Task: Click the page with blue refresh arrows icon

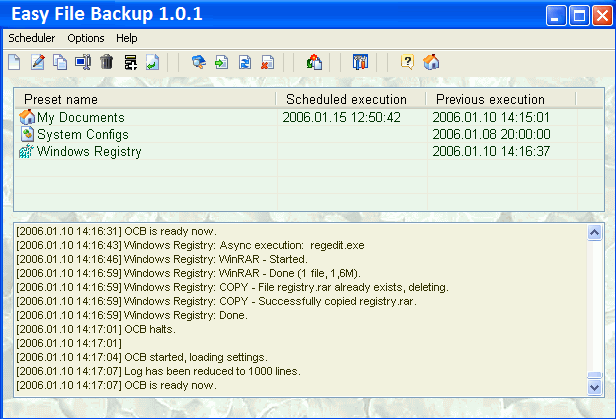Action: point(245,62)
